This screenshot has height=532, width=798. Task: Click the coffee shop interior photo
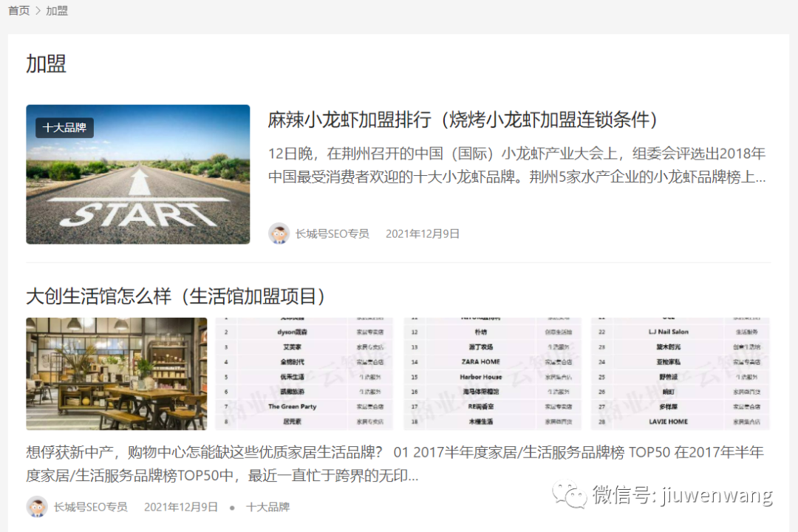point(116,373)
